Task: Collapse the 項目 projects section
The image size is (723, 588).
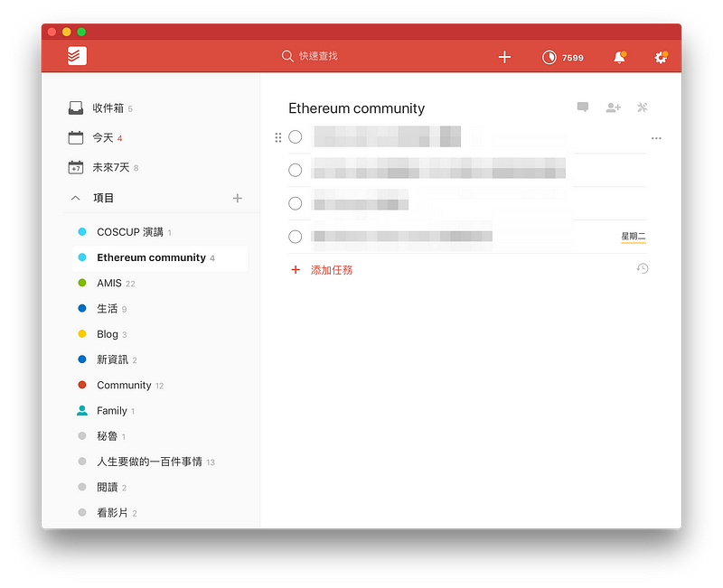Action: 76,198
